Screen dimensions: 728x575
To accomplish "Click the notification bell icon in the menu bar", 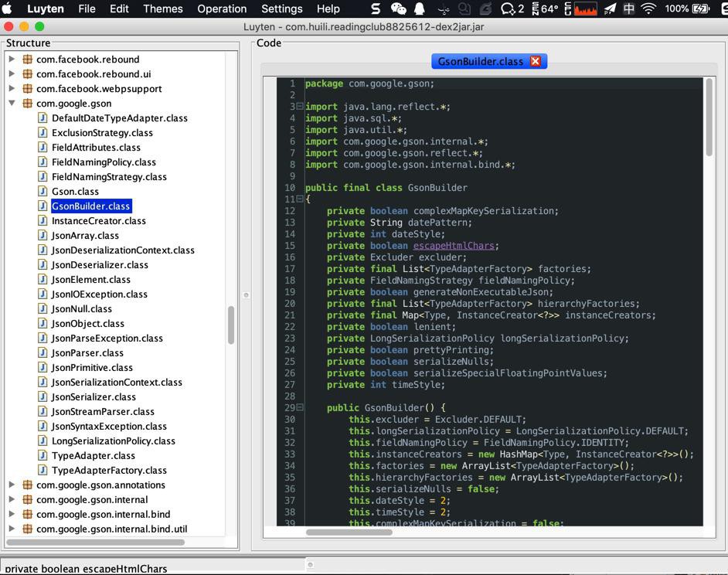I will pos(420,9).
